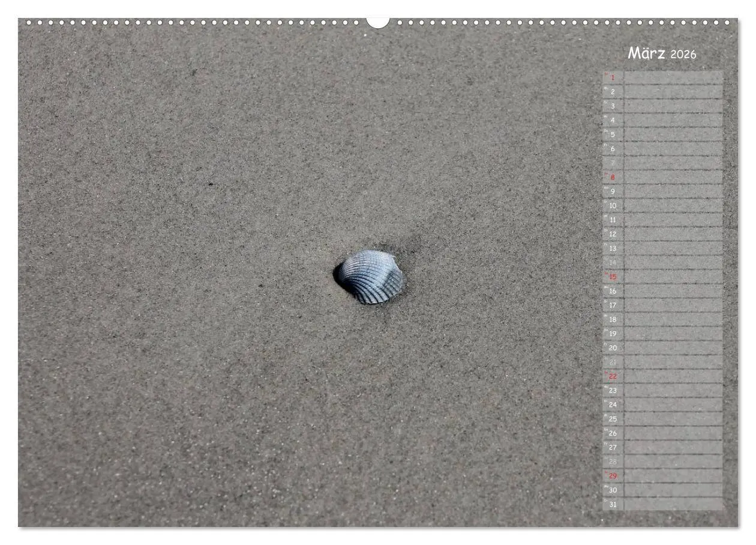This screenshot has height=545, width=756.
Task: Click the note line beside day 20
Action: [673, 348]
